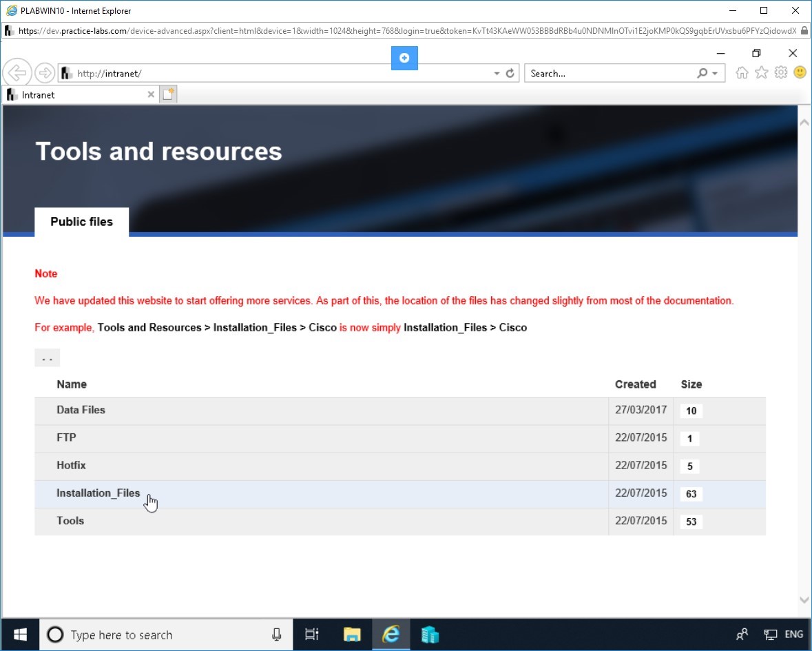Close the inner remote browser window
The width and height of the screenshot is (812, 651).
792,53
